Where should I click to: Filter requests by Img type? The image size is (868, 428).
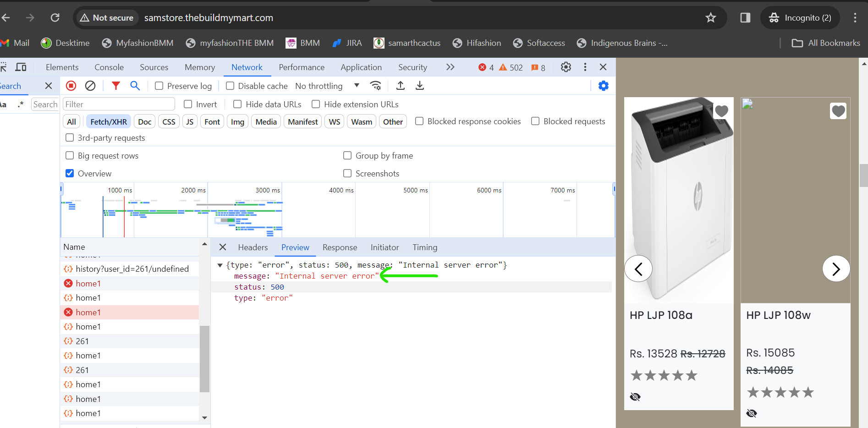(237, 122)
